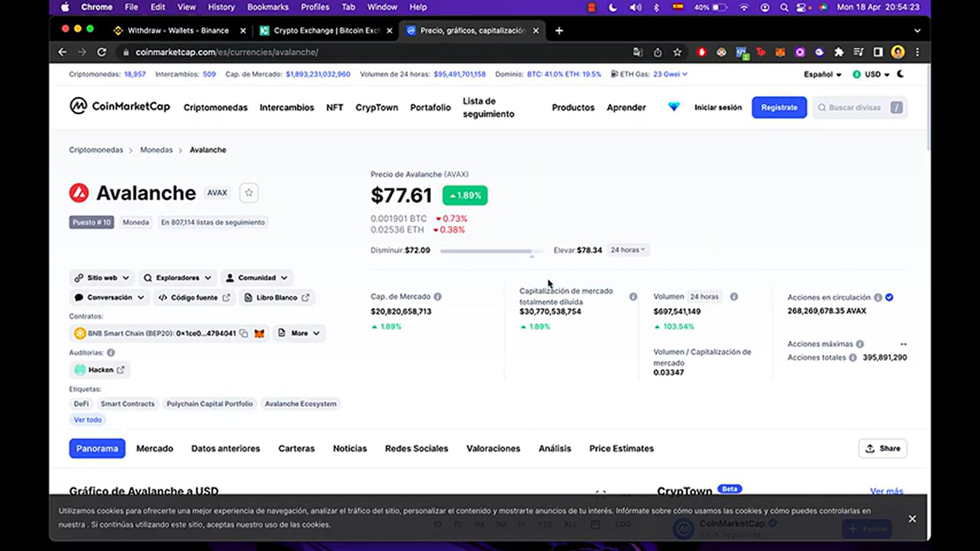980x551 pixels.
Task: Add Avalanche to watchlist star icon
Action: pyautogui.click(x=249, y=193)
